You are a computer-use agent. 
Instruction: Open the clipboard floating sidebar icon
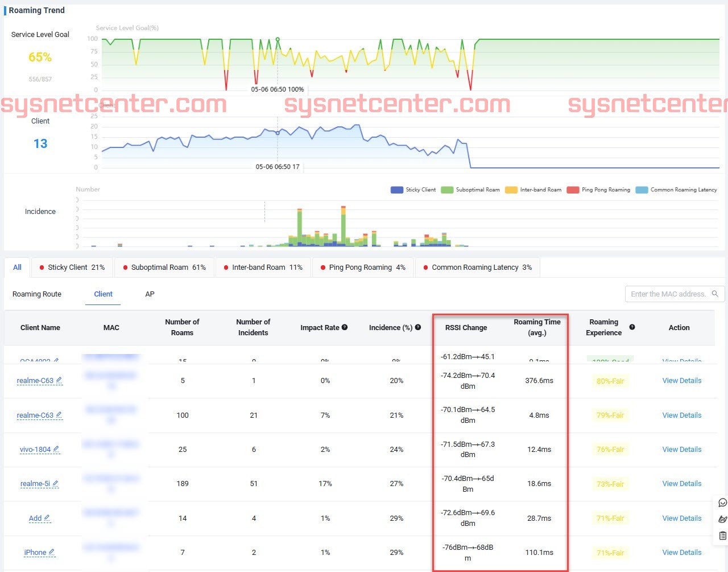tap(723, 536)
